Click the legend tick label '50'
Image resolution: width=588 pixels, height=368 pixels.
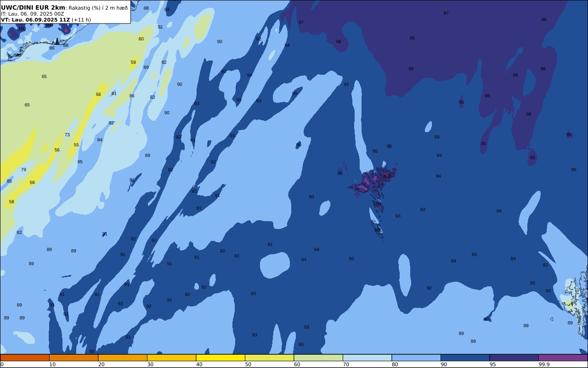coord(248,364)
